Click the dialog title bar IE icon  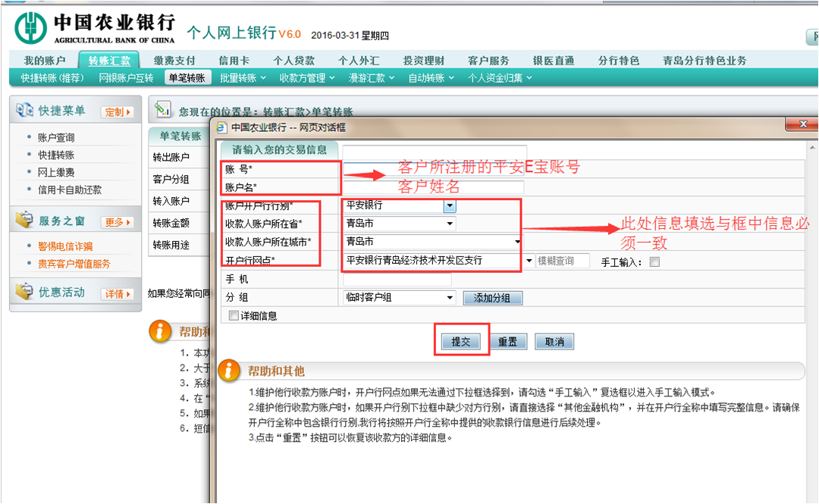point(221,127)
